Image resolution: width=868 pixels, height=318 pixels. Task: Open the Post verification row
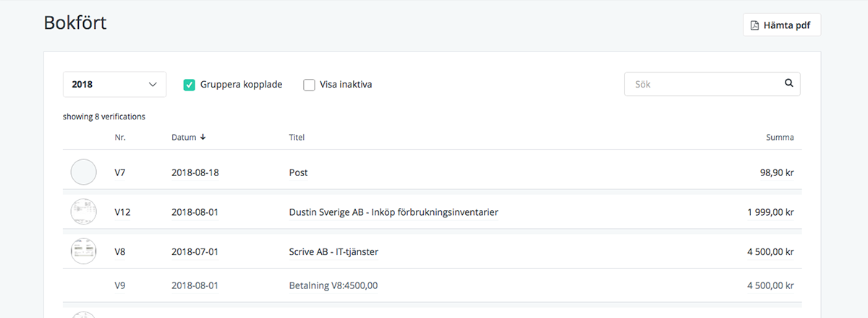(x=298, y=172)
